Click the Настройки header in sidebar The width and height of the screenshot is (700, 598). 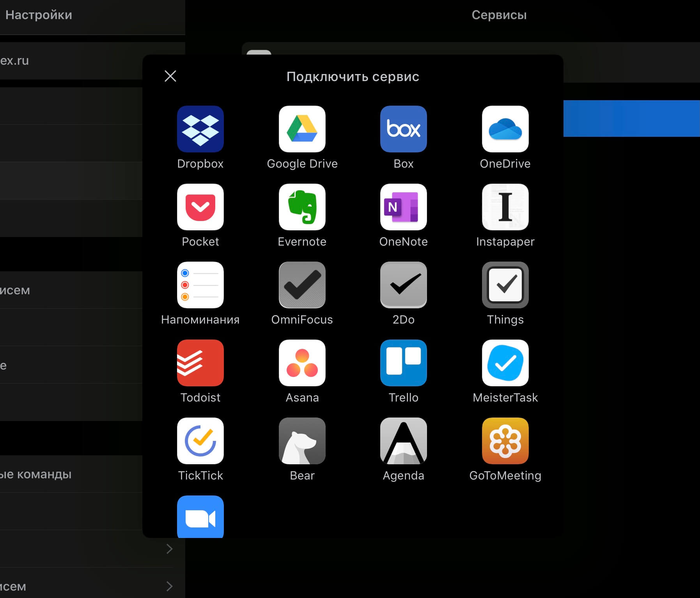[x=39, y=15]
